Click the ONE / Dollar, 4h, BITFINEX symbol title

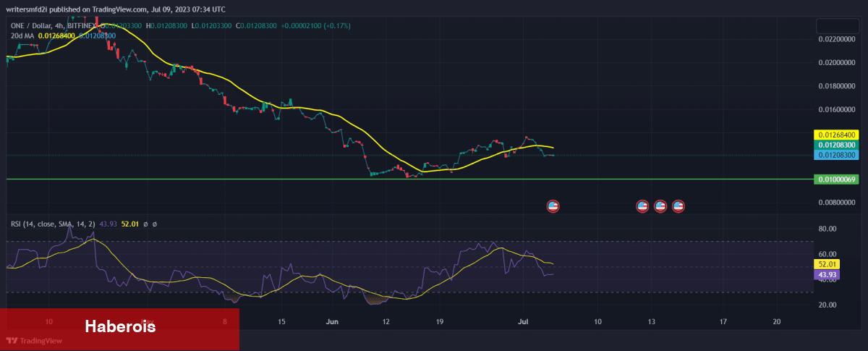tap(54, 25)
